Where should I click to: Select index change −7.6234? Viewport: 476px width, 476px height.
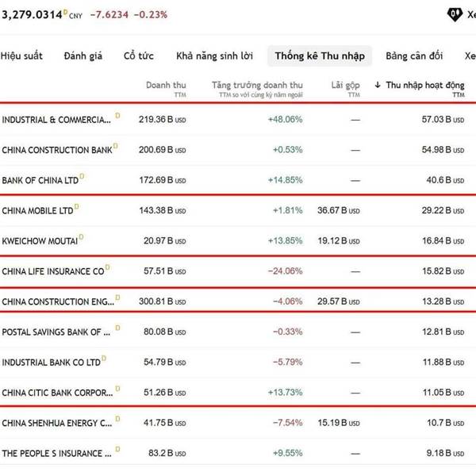click(x=109, y=14)
